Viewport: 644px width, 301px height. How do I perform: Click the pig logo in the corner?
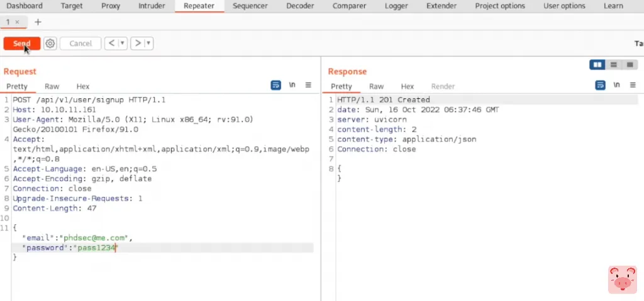621,279
